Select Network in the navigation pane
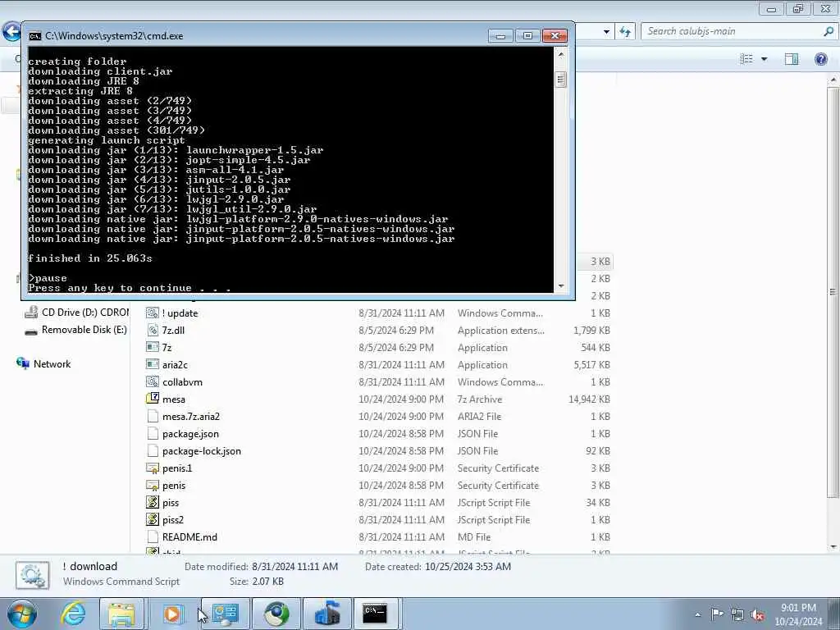Image resolution: width=840 pixels, height=630 pixels. click(44, 363)
